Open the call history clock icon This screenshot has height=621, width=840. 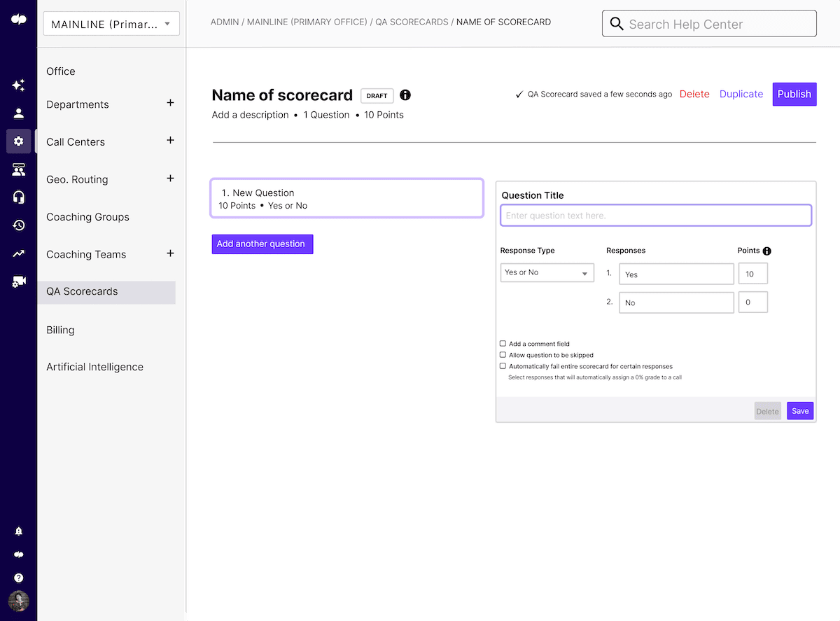(x=18, y=225)
